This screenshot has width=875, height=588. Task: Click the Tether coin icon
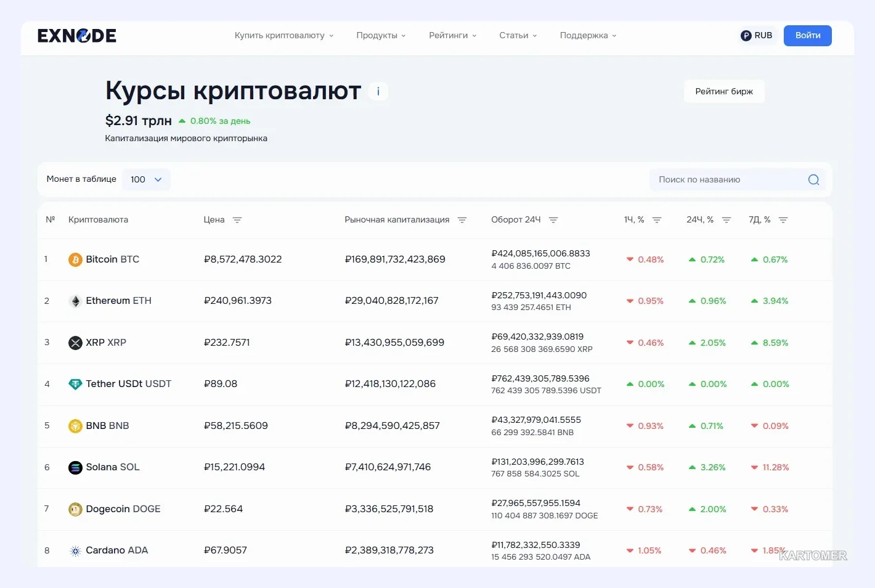point(75,384)
